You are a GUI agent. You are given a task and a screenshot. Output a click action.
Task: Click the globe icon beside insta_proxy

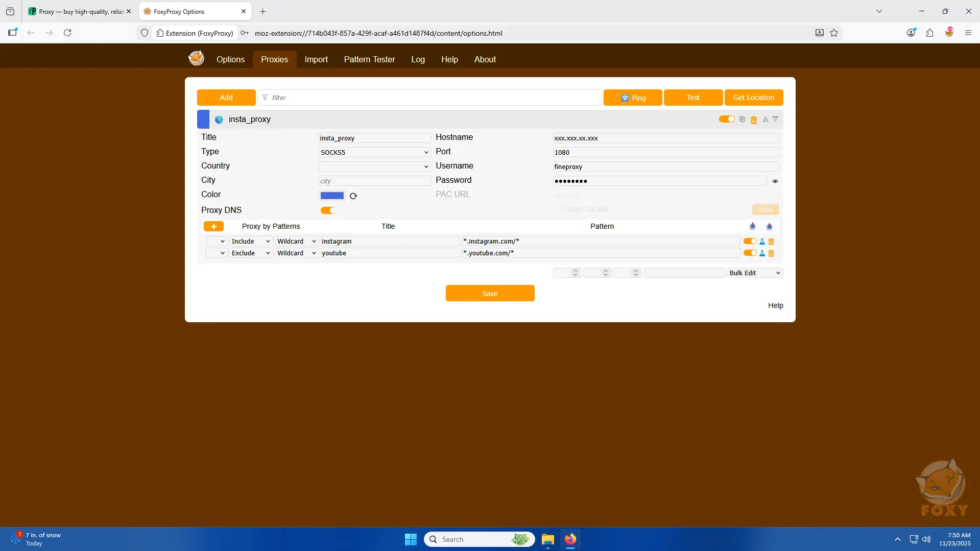219,119
